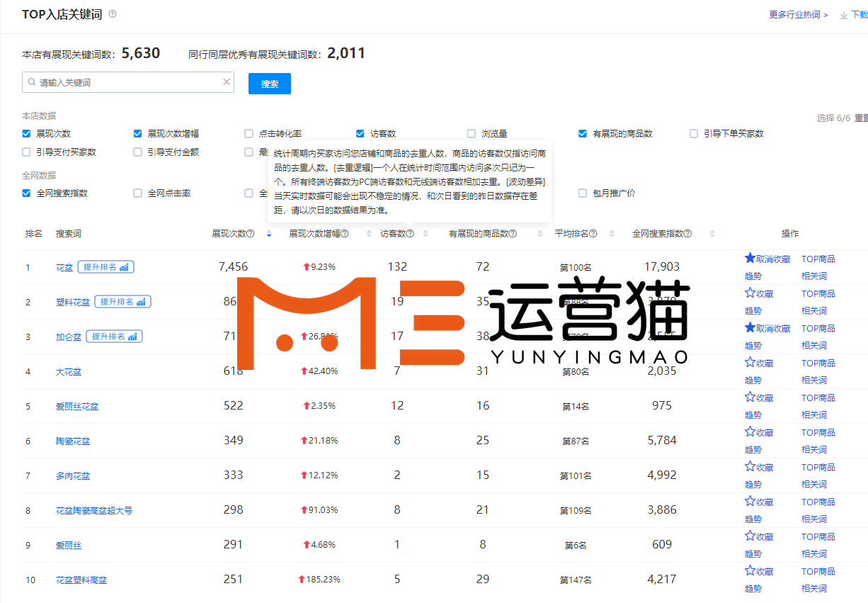The height and width of the screenshot is (603, 868).
Task: Favorite 爱丽丝花盆 row star
Action: (x=750, y=398)
